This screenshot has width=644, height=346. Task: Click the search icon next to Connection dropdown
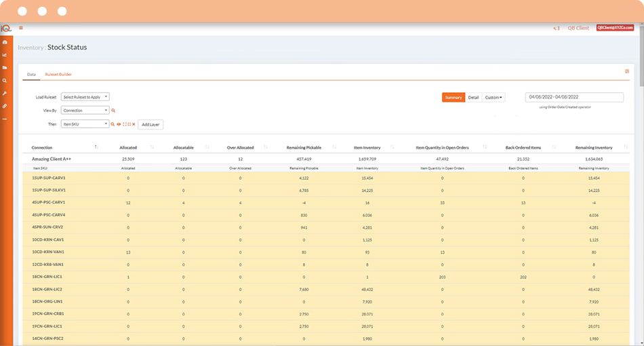113,110
